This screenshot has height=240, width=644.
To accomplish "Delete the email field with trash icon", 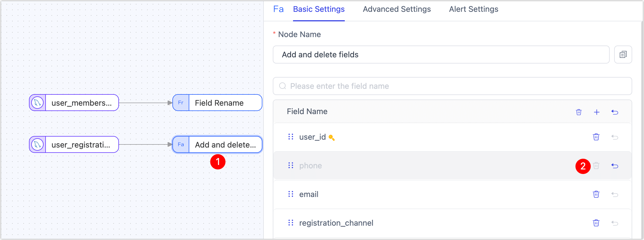I will pyautogui.click(x=596, y=194).
